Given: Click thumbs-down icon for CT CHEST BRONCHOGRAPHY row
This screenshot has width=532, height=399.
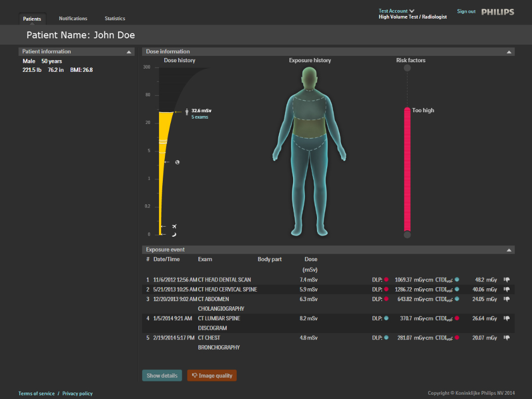Looking at the screenshot, I should pos(506,338).
